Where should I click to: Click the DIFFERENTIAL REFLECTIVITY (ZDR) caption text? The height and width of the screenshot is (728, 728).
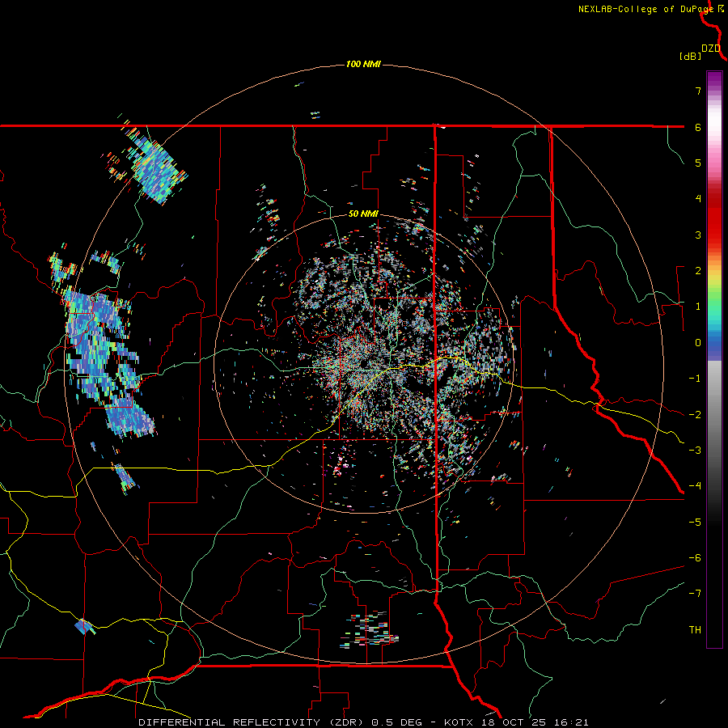[x=252, y=722]
